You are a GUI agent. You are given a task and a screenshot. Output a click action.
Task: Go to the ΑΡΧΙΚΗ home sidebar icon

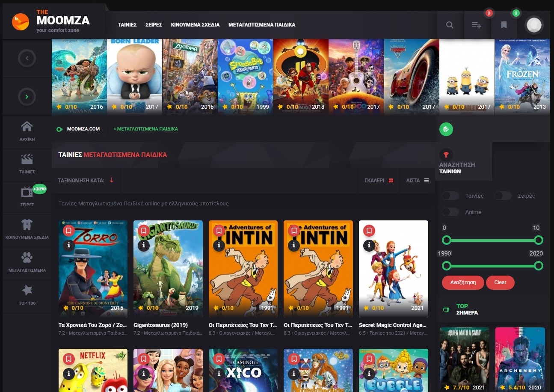(27, 131)
